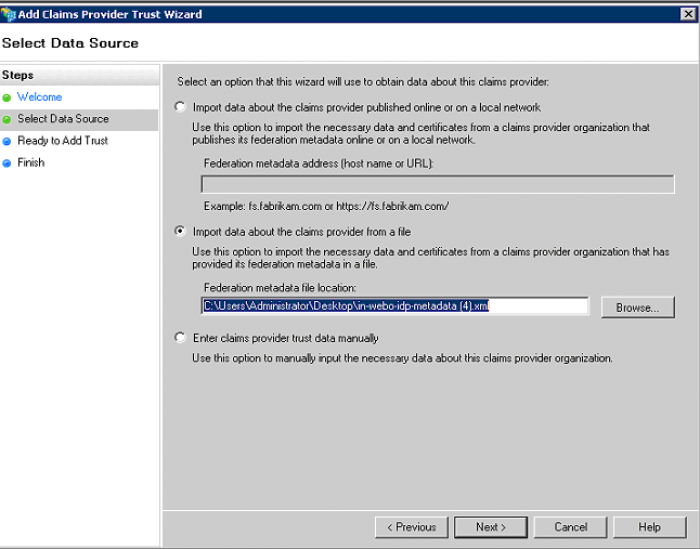Select the Select Data Source step label
700x549 pixels.
point(63,119)
